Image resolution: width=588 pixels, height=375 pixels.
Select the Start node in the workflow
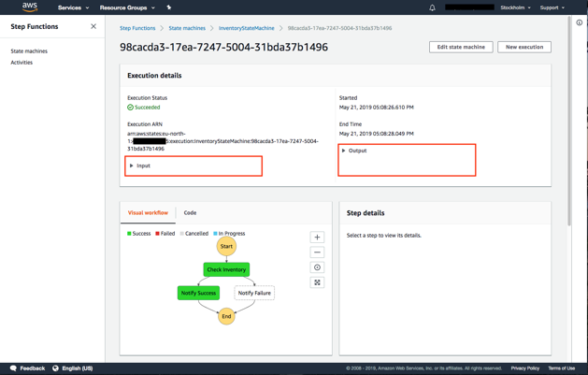tap(226, 246)
